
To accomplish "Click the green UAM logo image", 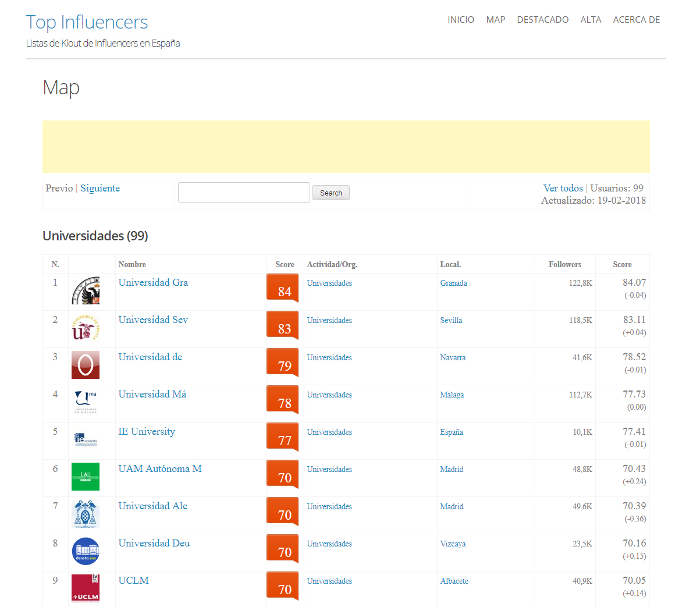I will pyautogui.click(x=86, y=477).
